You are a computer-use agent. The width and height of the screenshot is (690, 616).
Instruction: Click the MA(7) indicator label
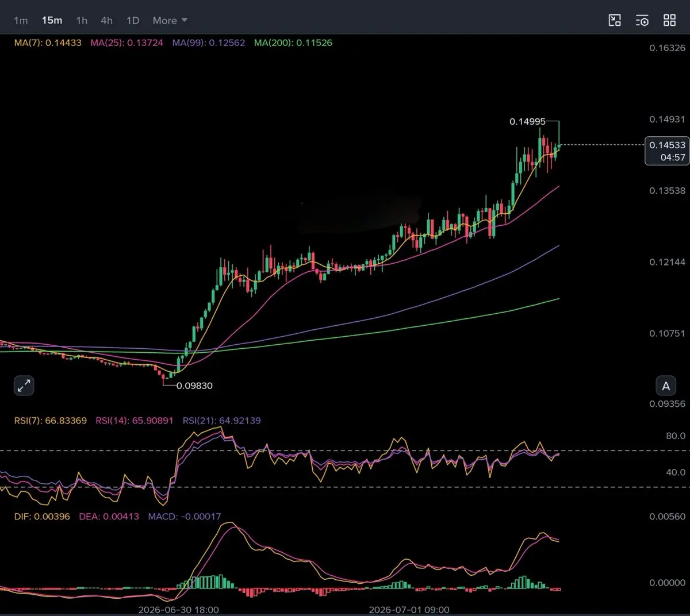click(x=48, y=43)
